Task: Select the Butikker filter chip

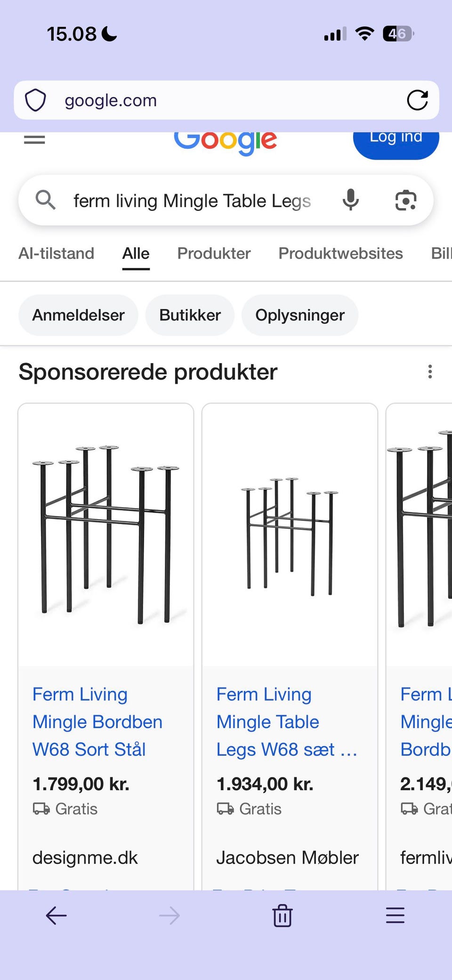Action: pos(190,315)
